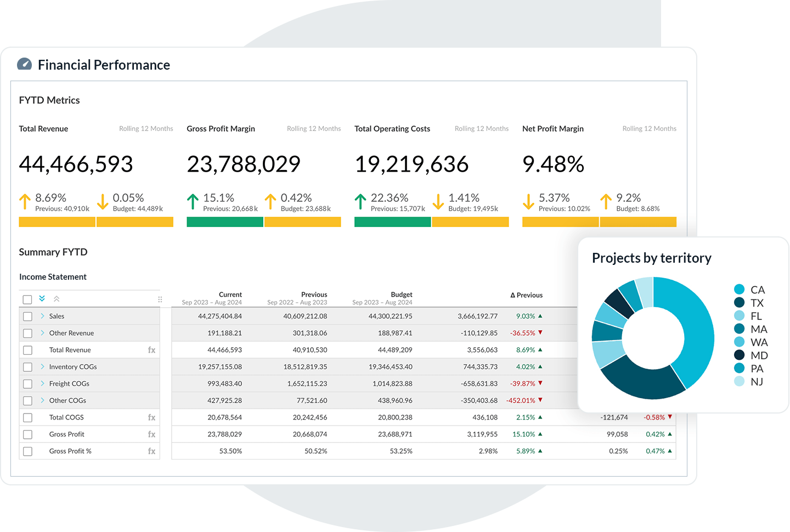Expand the Other Revenue row
The height and width of the screenshot is (532, 790).
coord(43,333)
